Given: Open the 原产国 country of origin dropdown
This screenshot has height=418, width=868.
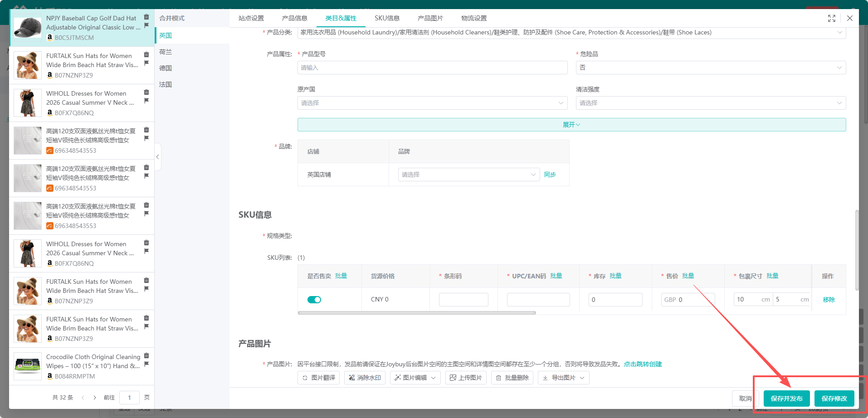Looking at the screenshot, I should coord(432,103).
